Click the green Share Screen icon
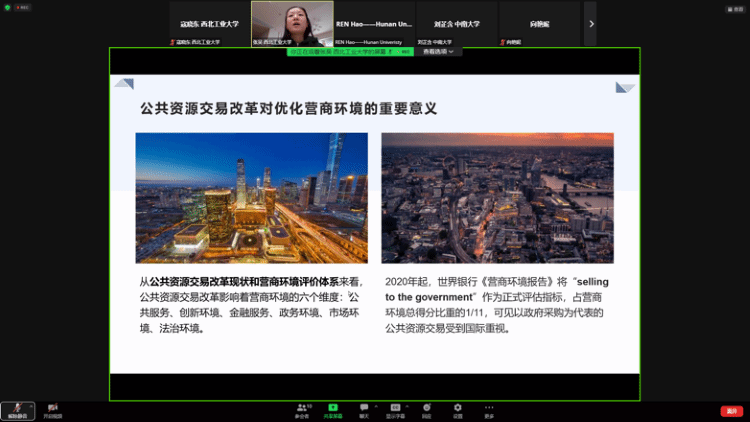This screenshot has height=422, width=750. click(333, 409)
